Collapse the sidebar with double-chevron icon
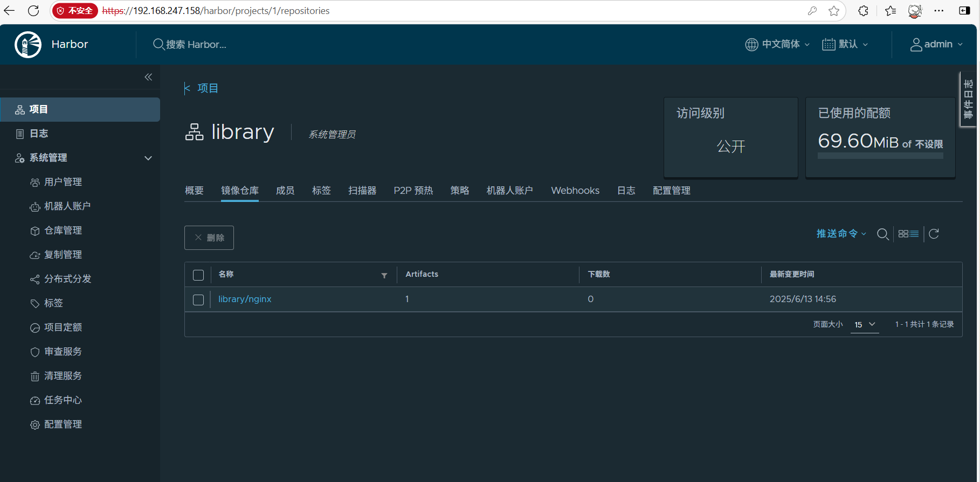 point(148,77)
